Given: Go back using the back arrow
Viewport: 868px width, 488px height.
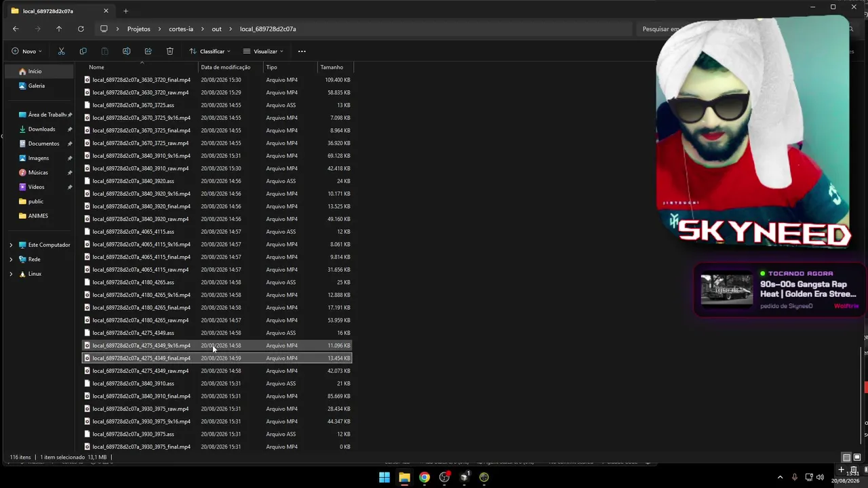Looking at the screenshot, I should 16,29.
